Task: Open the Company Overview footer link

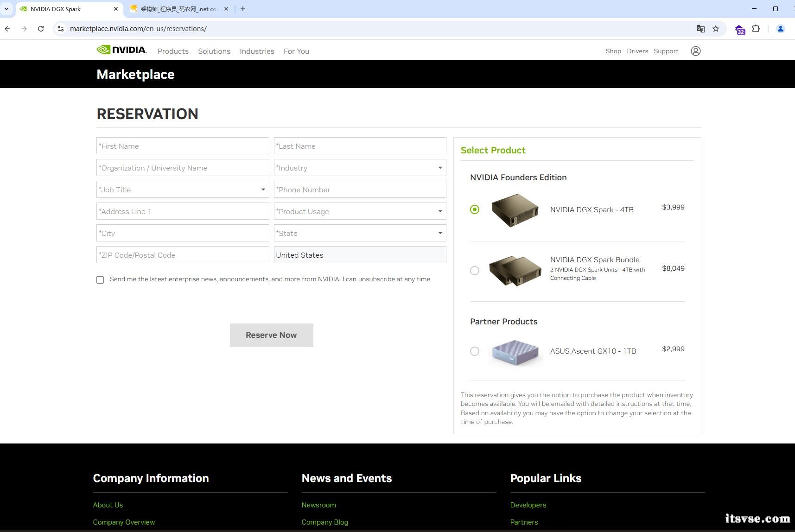Action: click(124, 522)
